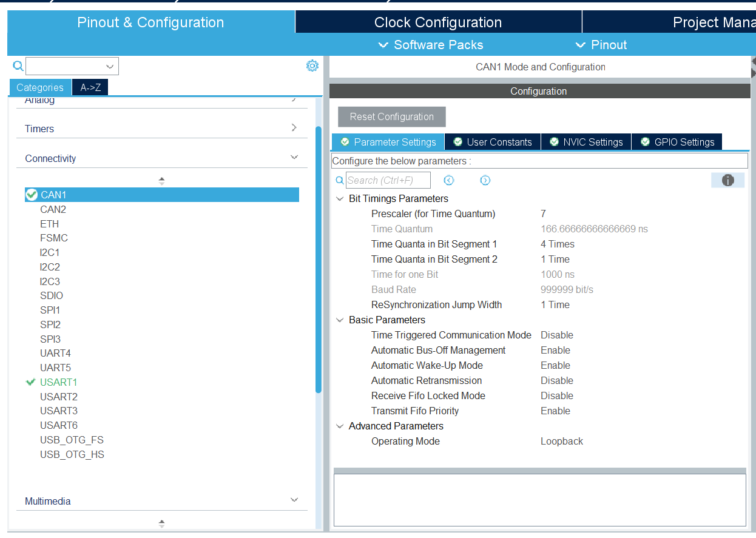Click the green check icon next to USART1
This screenshot has height=538, width=756.
[x=31, y=382]
